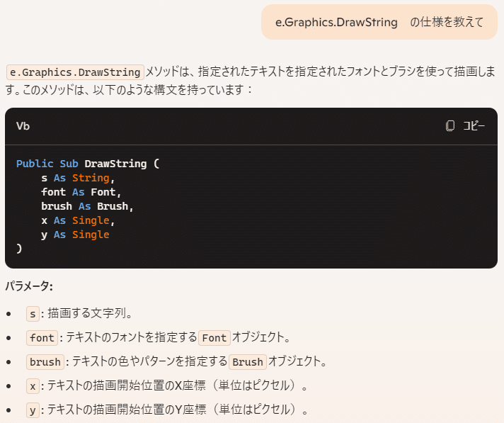Screen dimensions: 504x423
Task: Click the code line 'Public Sub DrawString ('
Action: [x=88, y=164]
